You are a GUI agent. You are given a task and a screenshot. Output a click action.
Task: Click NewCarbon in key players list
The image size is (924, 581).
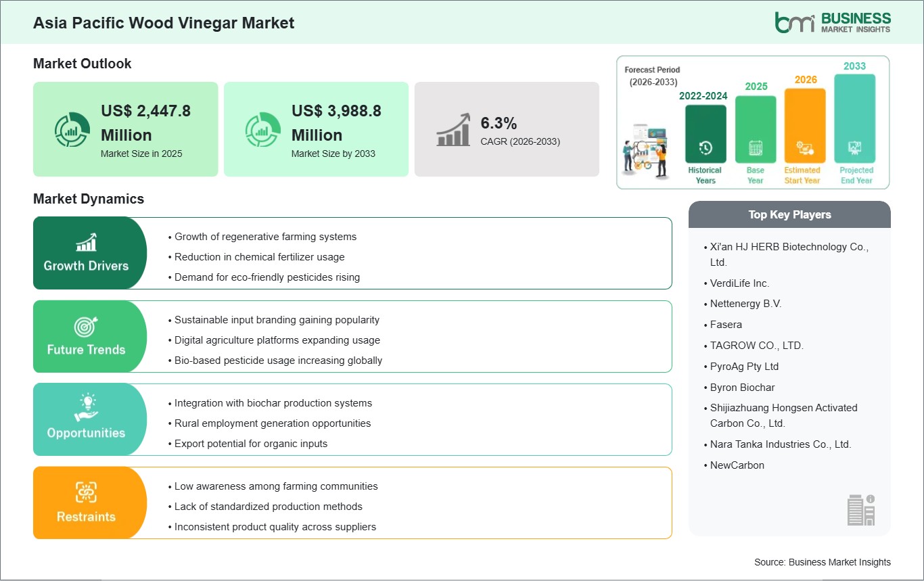pyautogui.click(x=737, y=465)
